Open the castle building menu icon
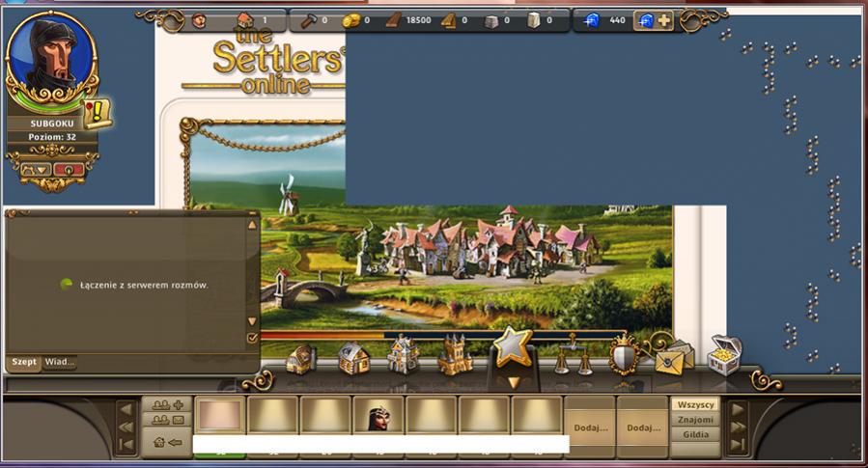This screenshot has height=468, width=868. (x=455, y=356)
